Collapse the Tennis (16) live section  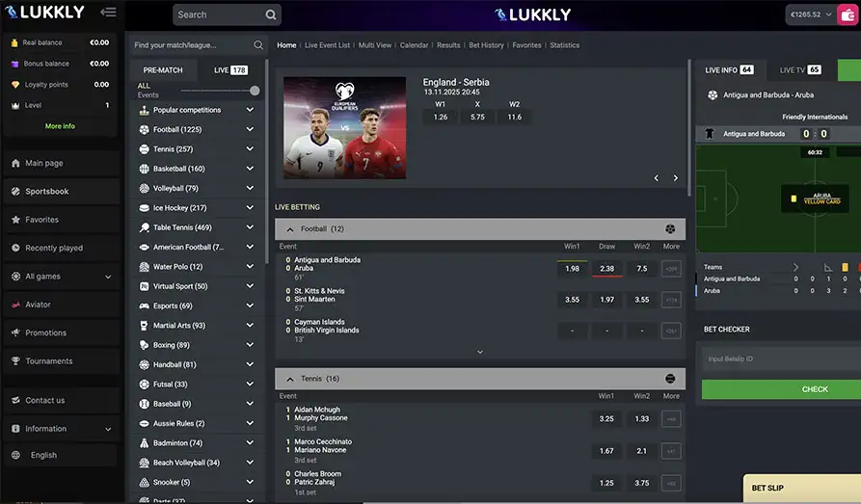(x=290, y=379)
